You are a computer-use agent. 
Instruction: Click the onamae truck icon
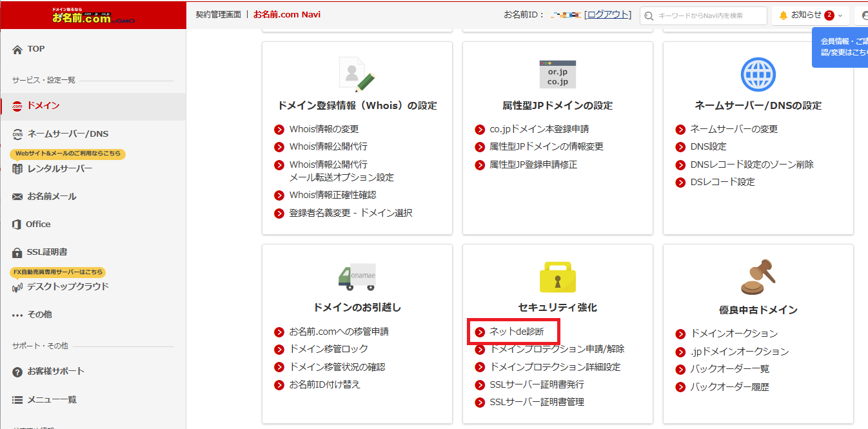[x=357, y=276]
